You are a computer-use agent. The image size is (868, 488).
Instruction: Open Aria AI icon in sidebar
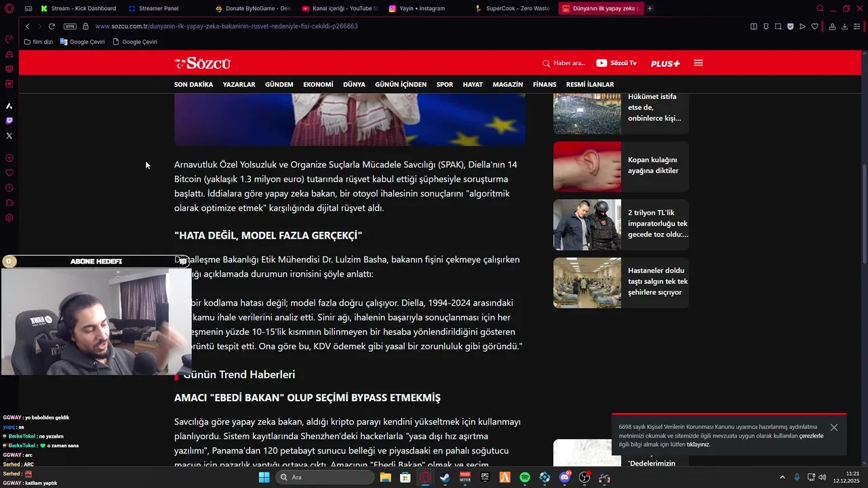[9, 106]
